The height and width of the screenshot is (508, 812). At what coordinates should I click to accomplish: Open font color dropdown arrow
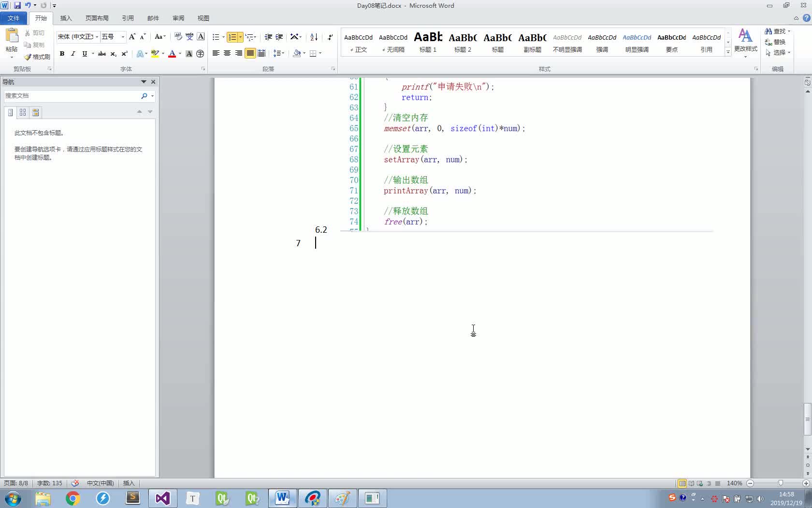click(x=180, y=54)
